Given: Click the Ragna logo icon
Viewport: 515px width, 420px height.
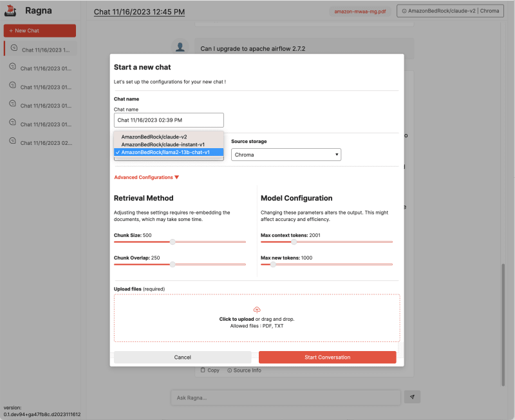Looking at the screenshot, I should click(x=10, y=10).
